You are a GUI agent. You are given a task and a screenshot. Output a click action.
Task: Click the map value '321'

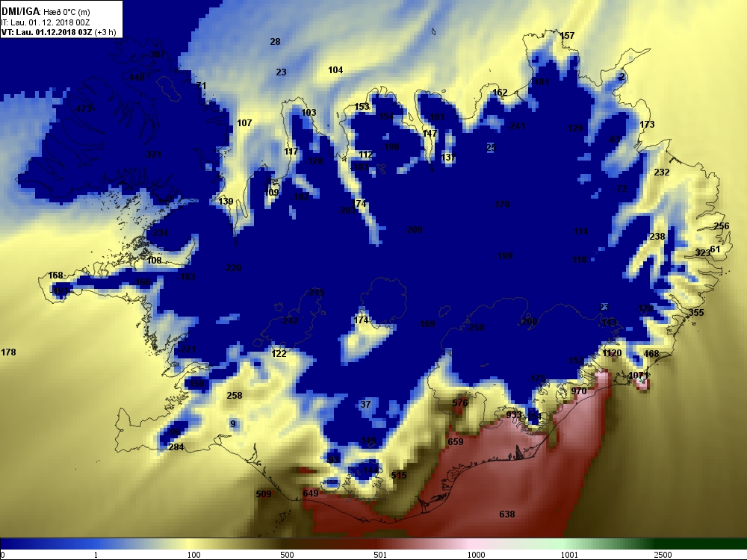coord(154,155)
